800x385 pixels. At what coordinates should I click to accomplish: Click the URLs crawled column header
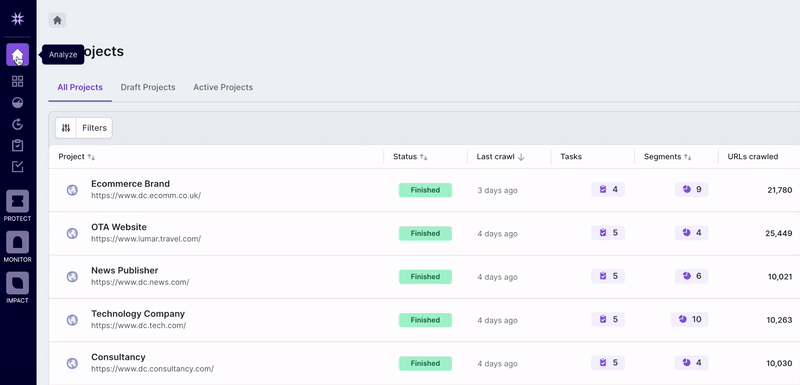click(x=753, y=157)
